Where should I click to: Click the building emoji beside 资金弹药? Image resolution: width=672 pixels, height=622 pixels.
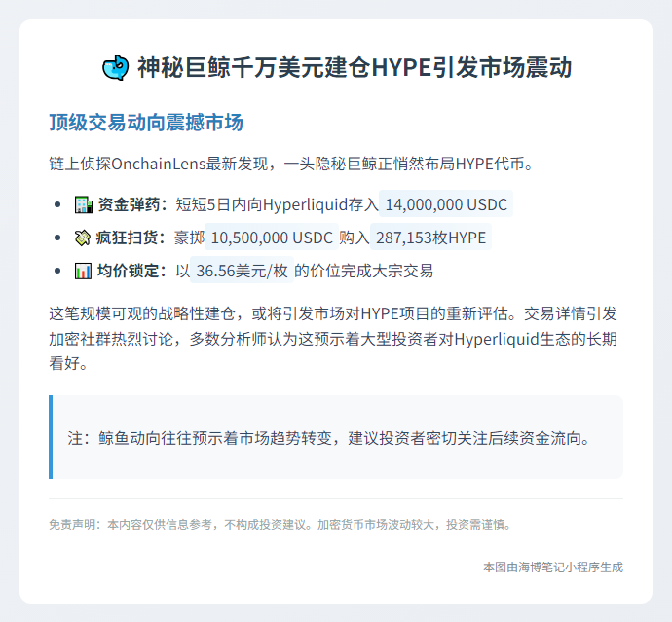pos(84,204)
